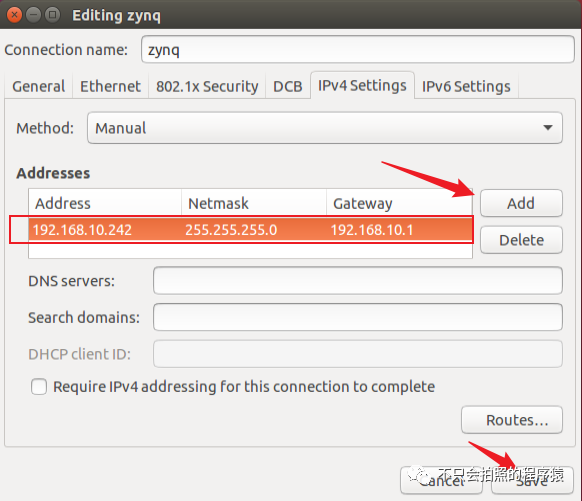Enable Require IPv4 addressing checkbox

(x=39, y=387)
